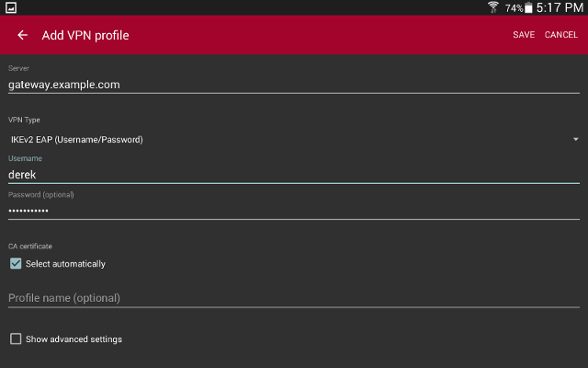Screen dimensions: 588x368
Task: Cancel adding the VPN profile
Action: click(560, 35)
